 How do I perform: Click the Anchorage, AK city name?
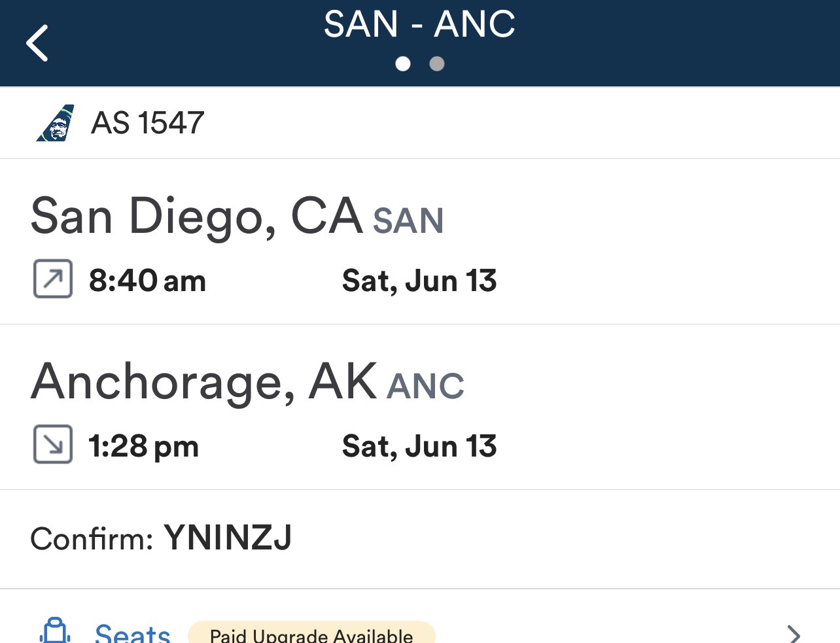pyautogui.click(x=204, y=381)
